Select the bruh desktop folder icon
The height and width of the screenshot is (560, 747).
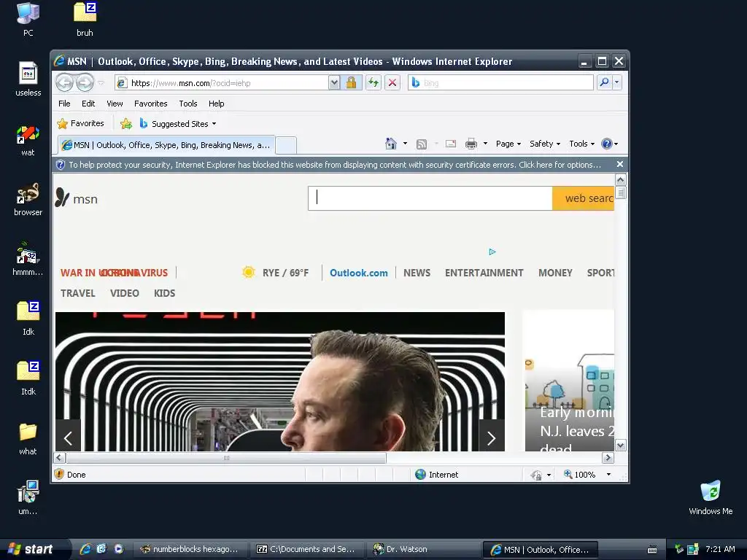tap(85, 19)
